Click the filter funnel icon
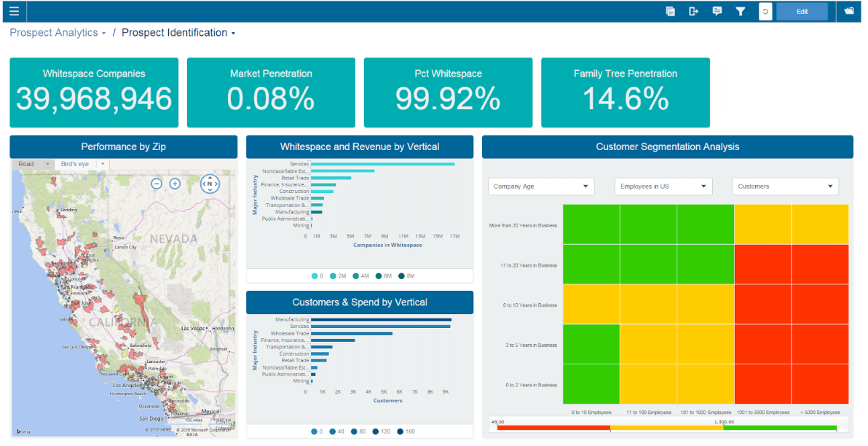Screen dimensions: 868x446 tap(740, 11)
